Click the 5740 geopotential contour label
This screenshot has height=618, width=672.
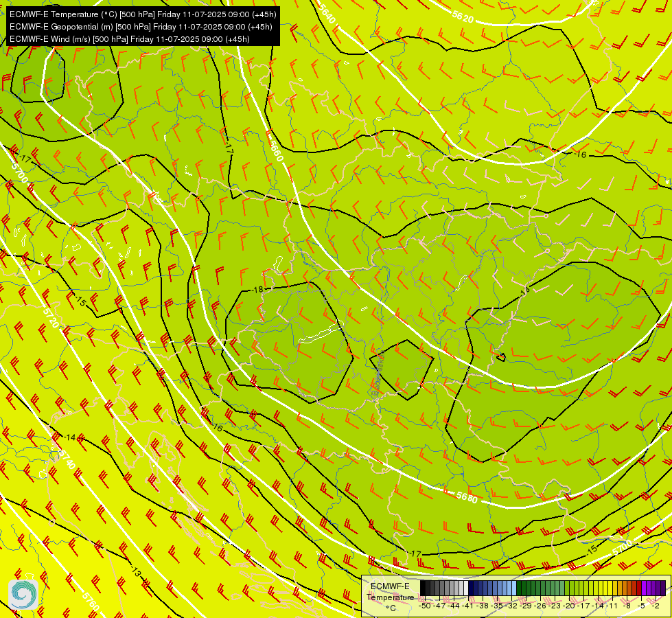(x=67, y=459)
